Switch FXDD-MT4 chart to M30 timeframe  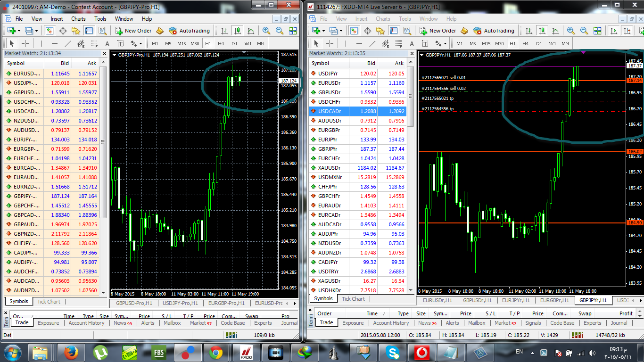point(499,43)
